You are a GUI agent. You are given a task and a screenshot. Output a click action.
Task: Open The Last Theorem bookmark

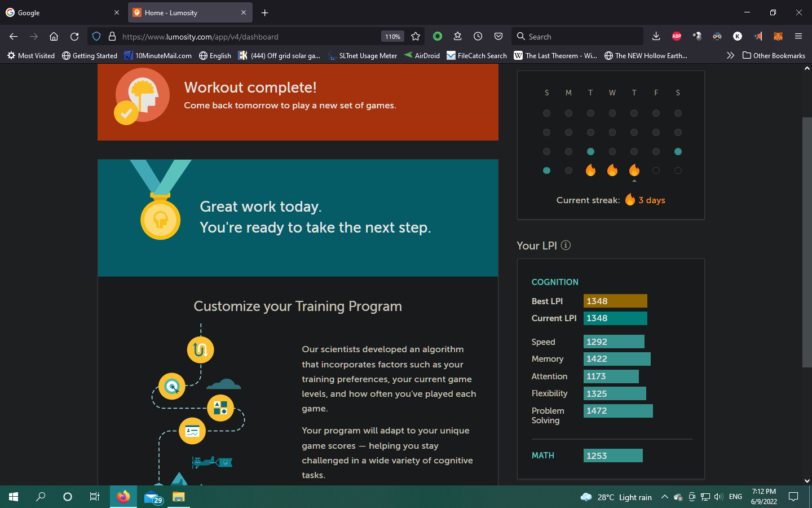click(555, 55)
